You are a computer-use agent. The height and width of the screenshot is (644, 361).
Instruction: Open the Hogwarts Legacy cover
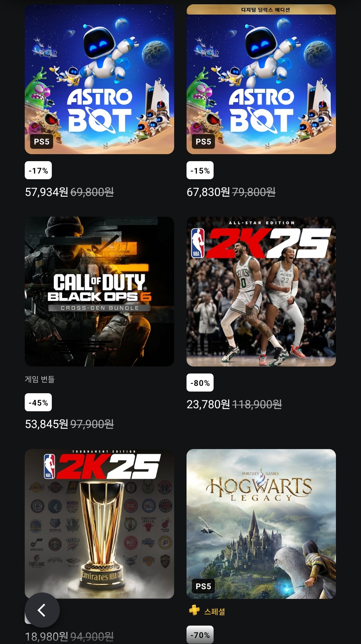coord(261,524)
